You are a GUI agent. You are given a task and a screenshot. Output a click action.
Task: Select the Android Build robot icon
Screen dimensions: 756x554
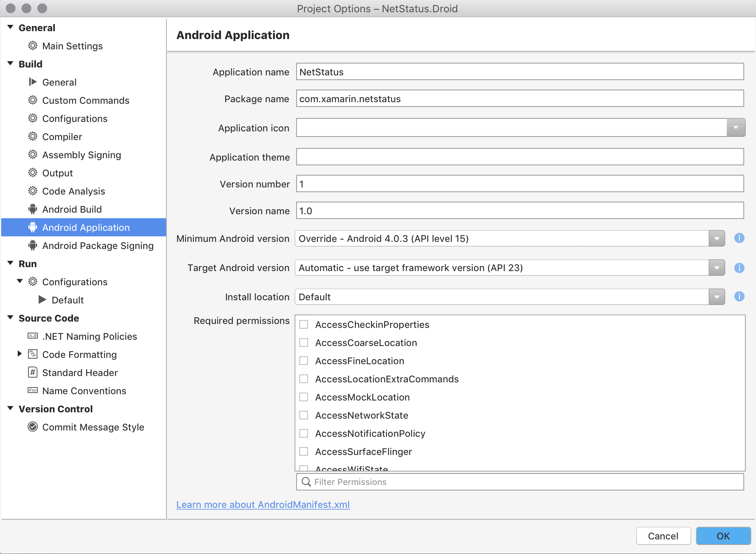click(x=33, y=209)
